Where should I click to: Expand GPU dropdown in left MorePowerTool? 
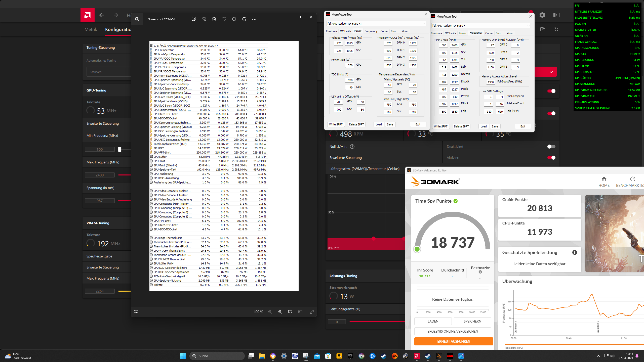[423, 24]
